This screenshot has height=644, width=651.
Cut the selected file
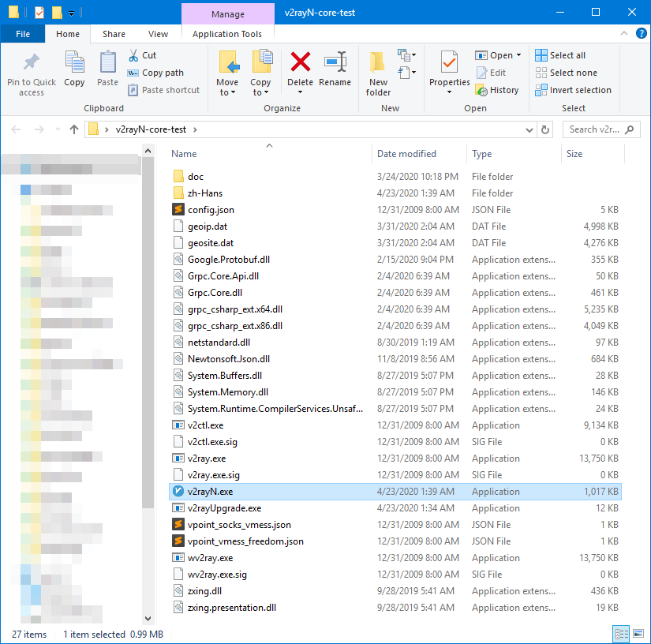(142, 55)
